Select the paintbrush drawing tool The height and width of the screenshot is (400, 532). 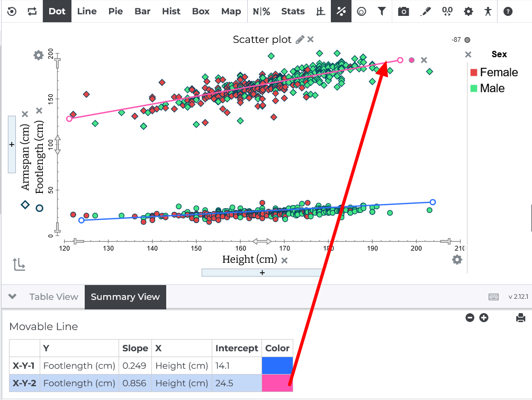coord(425,12)
